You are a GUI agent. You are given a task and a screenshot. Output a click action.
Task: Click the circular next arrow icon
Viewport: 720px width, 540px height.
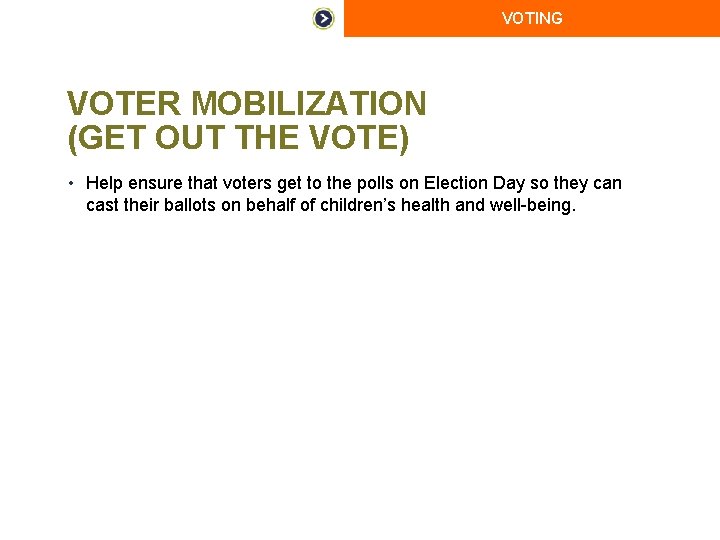tap(323, 18)
